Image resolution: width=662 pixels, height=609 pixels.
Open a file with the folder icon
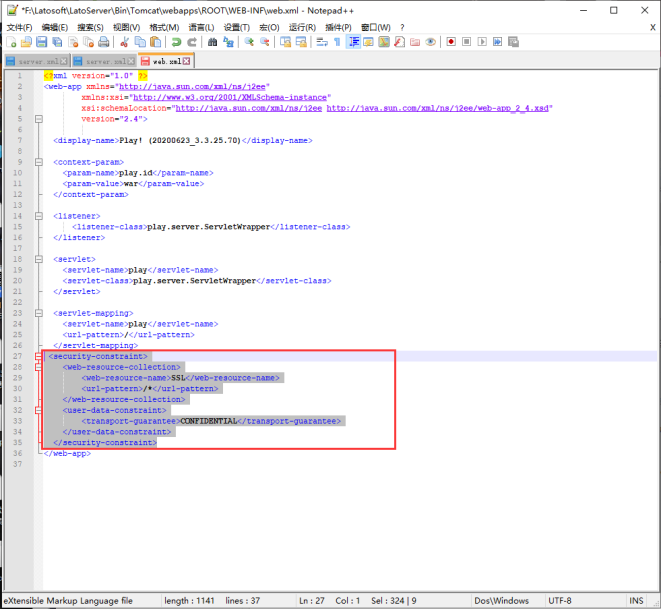(x=26, y=42)
